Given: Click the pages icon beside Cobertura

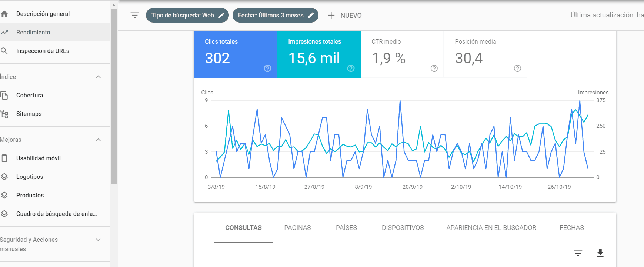Looking at the screenshot, I should [4, 95].
